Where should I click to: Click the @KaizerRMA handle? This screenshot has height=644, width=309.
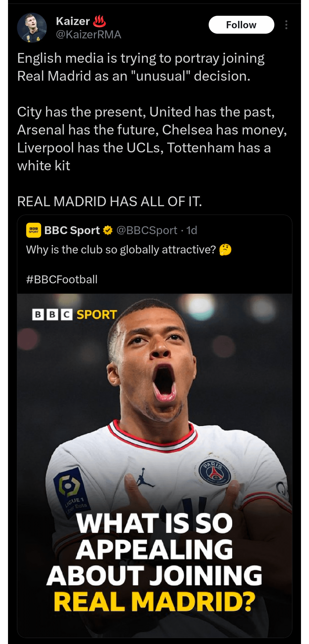89,35
